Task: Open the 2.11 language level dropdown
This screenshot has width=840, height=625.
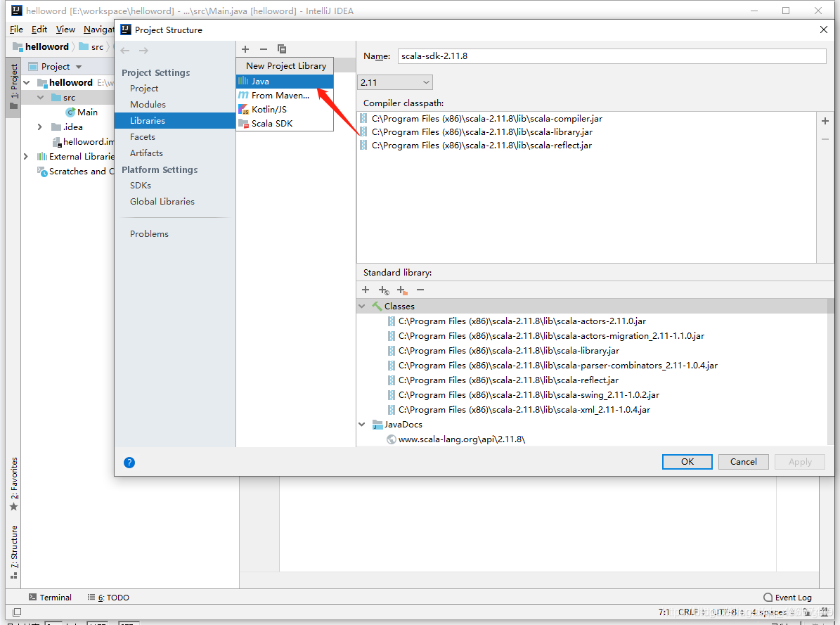Action: click(394, 82)
